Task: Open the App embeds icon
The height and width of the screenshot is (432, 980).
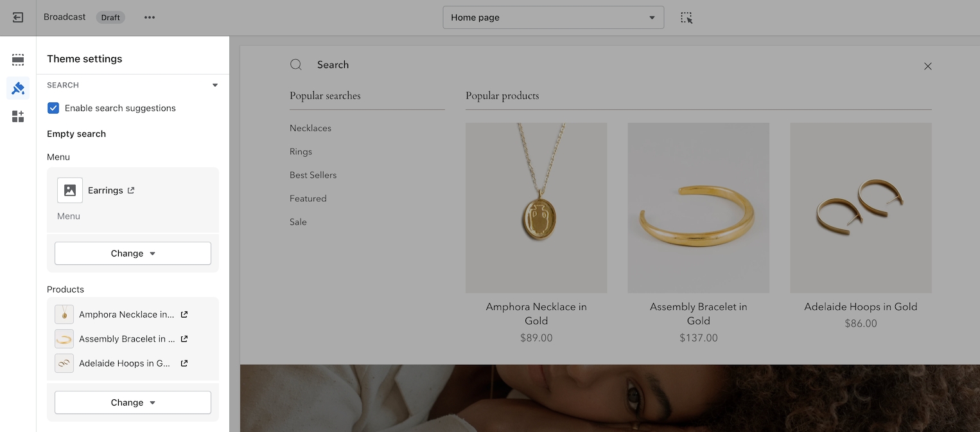Action: tap(18, 116)
